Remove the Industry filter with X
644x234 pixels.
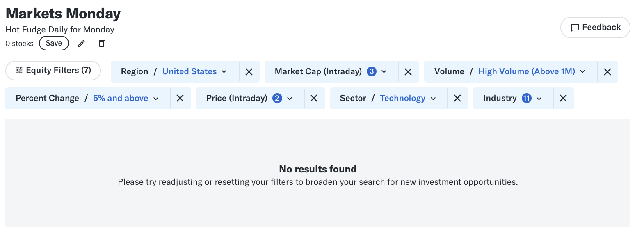(x=563, y=98)
